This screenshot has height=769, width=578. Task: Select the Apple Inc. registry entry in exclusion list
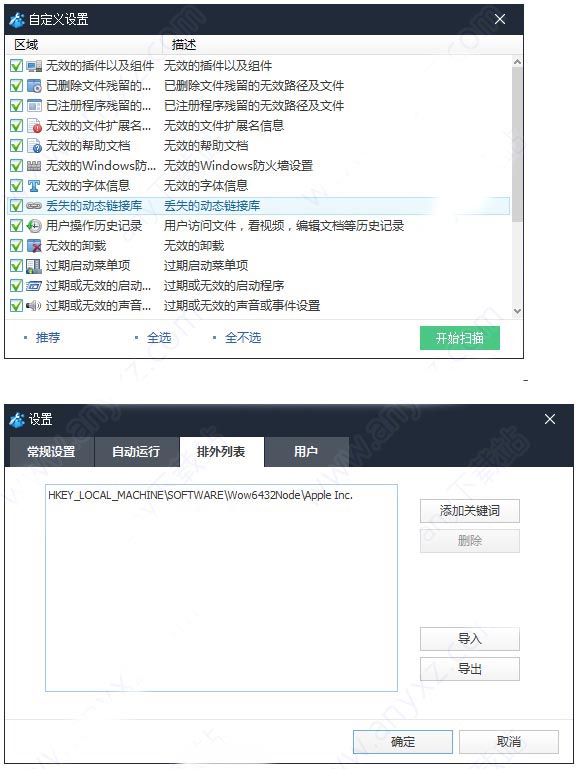tap(200, 495)
